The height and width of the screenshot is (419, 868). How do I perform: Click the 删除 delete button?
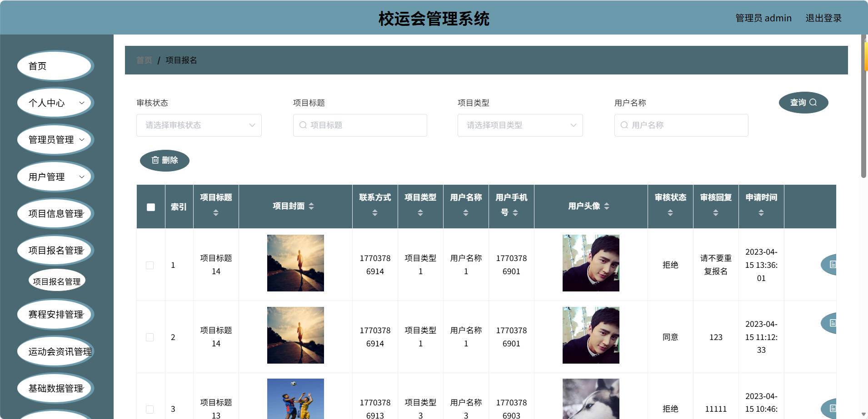[x=165, y=160]
